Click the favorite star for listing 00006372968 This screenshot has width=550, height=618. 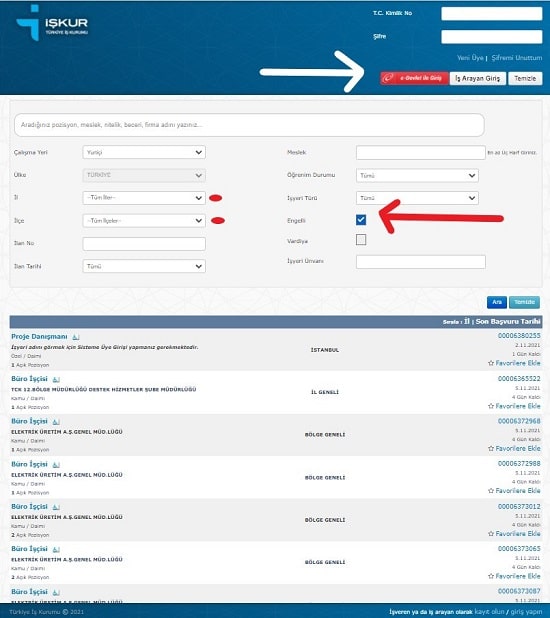(x=491, y=449)
